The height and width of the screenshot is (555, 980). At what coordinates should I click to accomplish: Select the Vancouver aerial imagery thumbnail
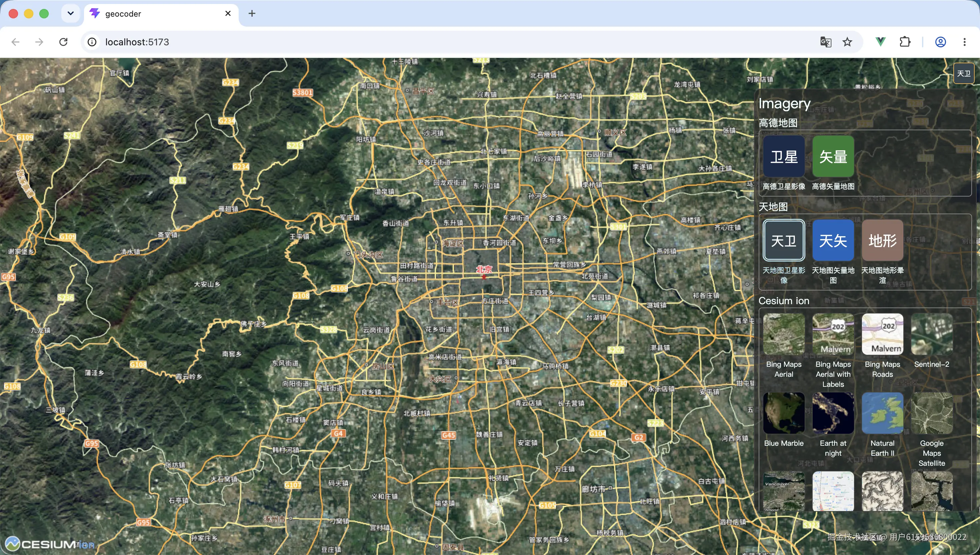[784, 491]
